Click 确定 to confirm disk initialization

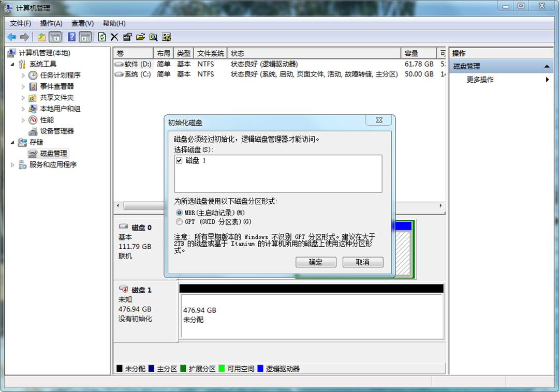click(x=316, y=262)
